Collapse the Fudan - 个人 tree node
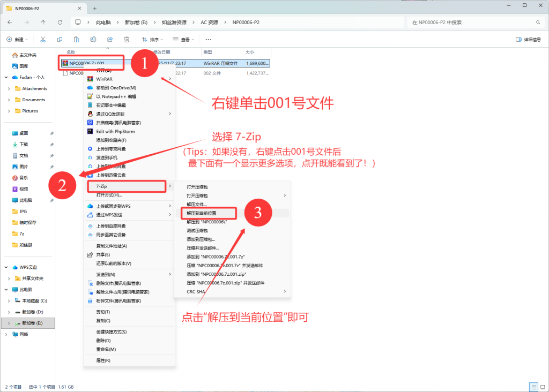The width and height of the screenshot is (549, 392). pos(6,78)
